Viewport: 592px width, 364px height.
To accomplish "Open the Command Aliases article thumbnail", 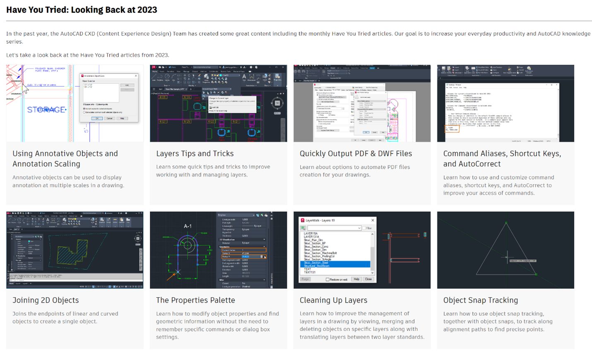I will (505, 103).
